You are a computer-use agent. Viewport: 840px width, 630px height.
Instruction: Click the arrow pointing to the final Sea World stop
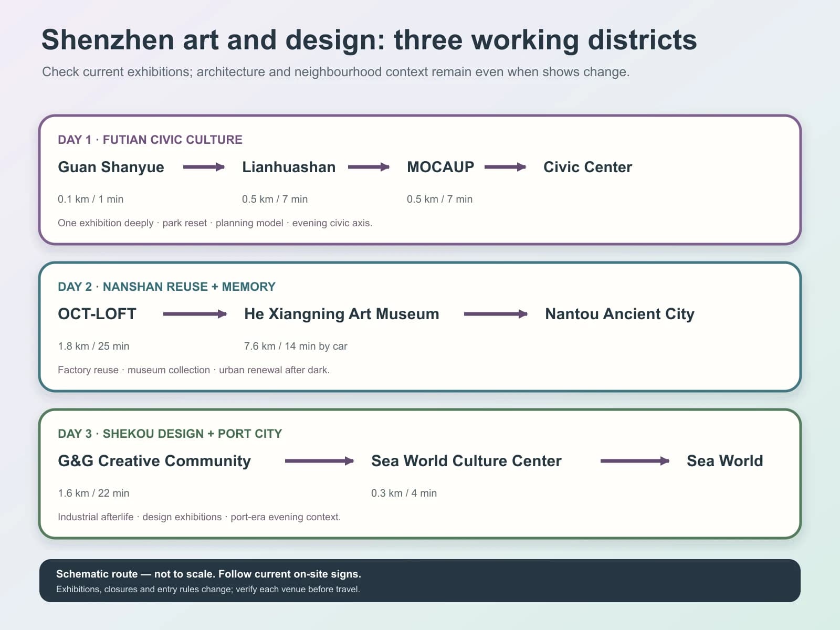click(635, 461)
